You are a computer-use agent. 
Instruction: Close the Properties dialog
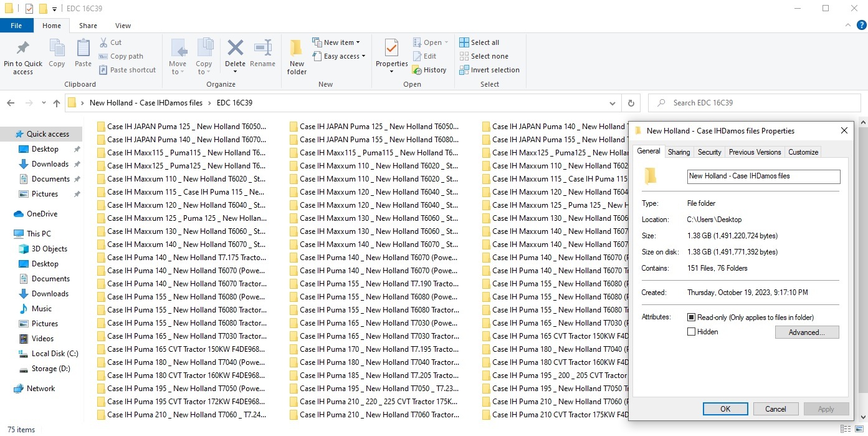point(844,131)
